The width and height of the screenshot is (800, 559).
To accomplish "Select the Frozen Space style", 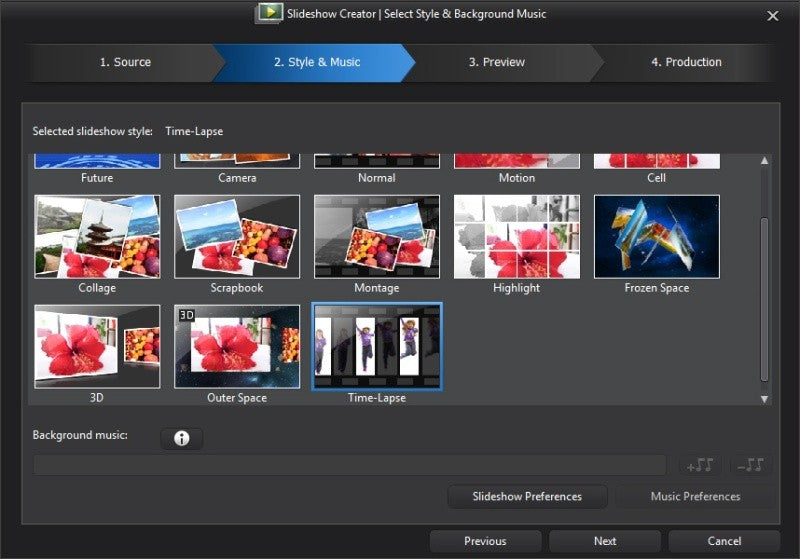I will (657, 237).
